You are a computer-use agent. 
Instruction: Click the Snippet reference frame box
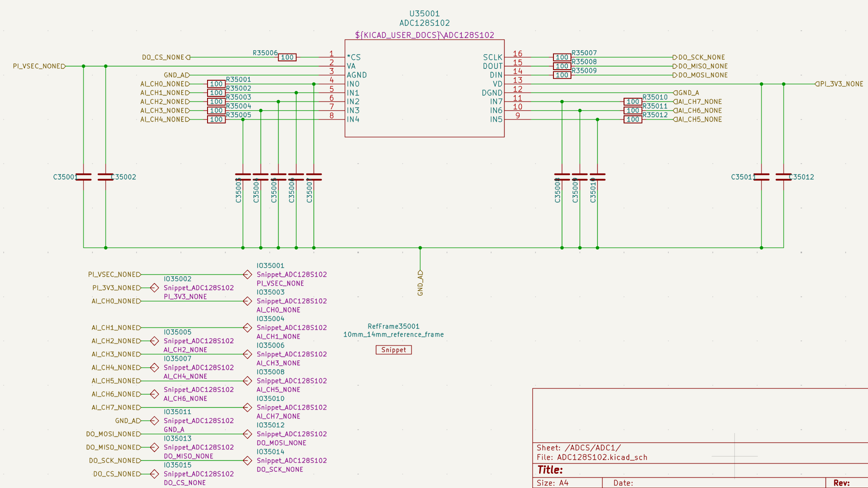coord(393,350)
